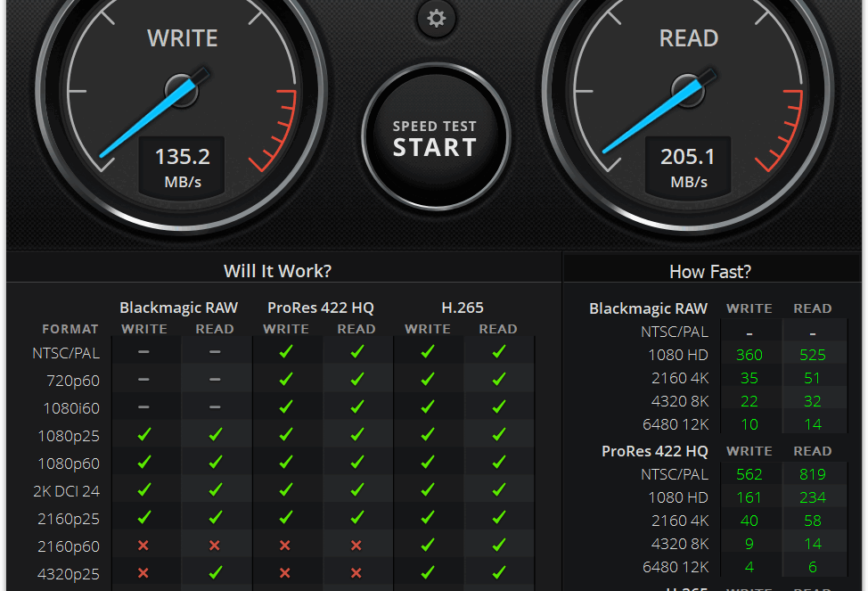The image size is (868, 591).
Task: Click the H.265 column header in Will It Work
Action: coord(463,308)
